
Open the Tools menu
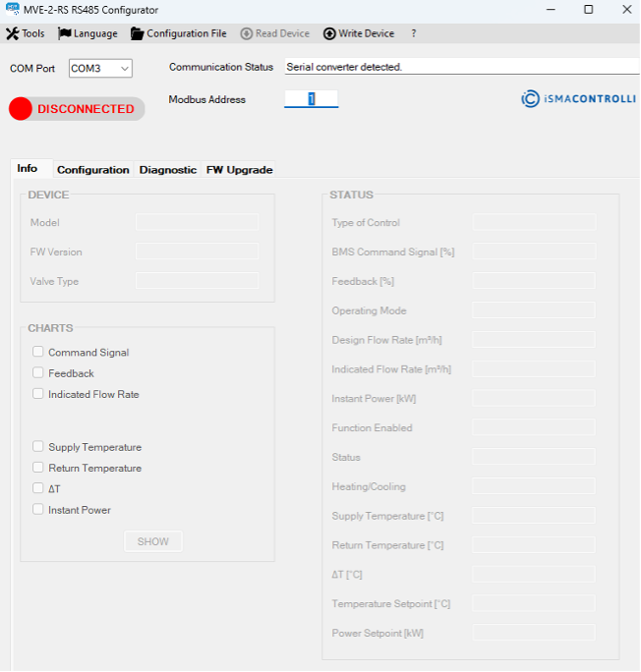pyautogui.click(x=26, y=33)
